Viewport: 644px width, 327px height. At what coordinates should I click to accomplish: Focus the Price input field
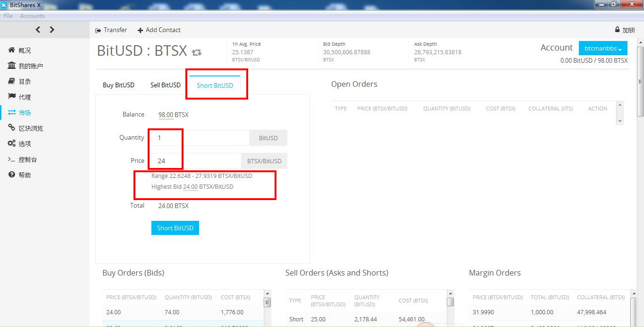(x=196, y=161)
